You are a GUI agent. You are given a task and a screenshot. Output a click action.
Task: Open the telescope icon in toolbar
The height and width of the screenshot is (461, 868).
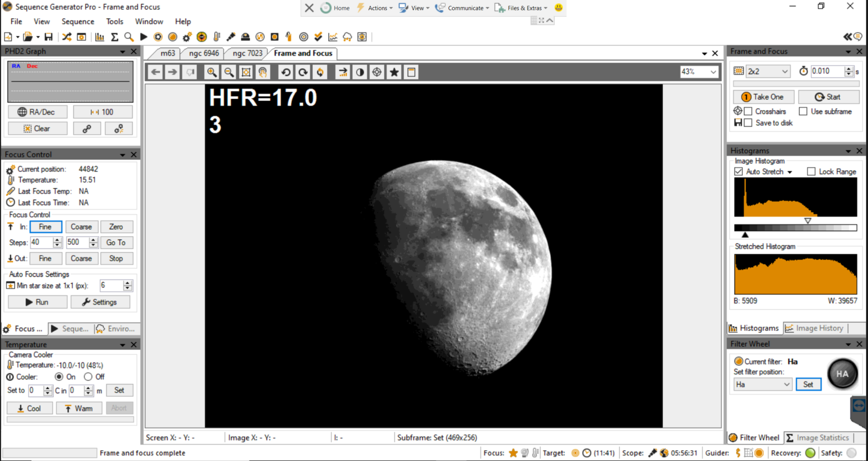(231, 37)
